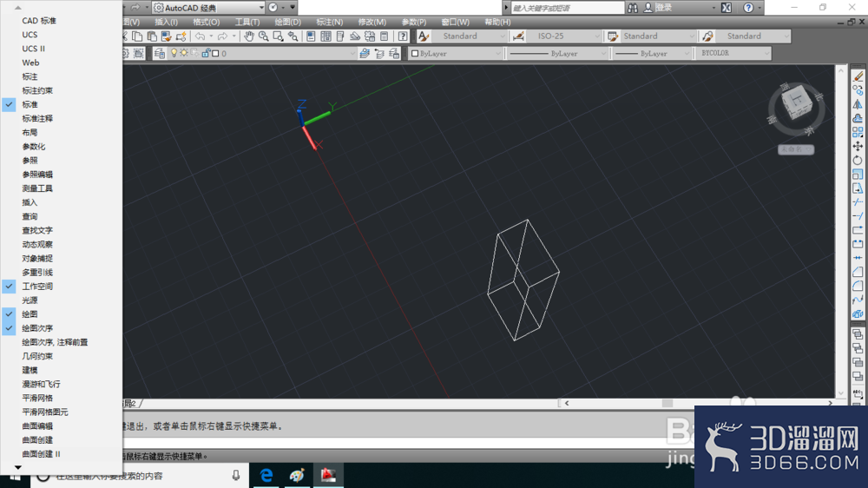Click the Zoom Realtime magnifier icon
Screen dimensions: 868x488
264,36
